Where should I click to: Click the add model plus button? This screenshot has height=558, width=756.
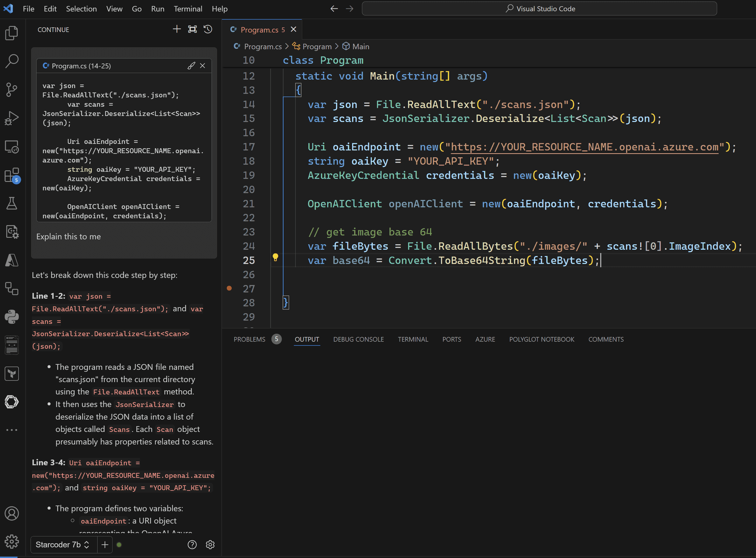coord(105,545)
